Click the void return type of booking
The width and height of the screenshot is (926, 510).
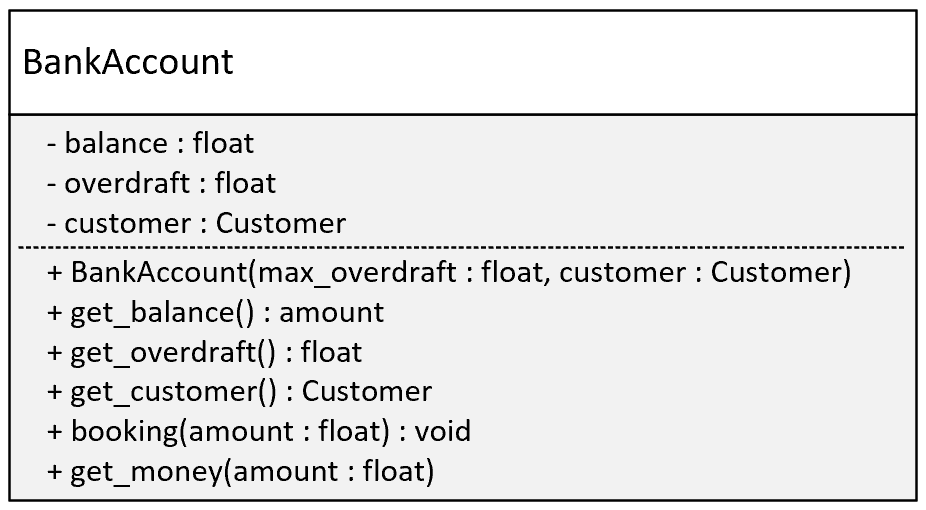[443, 431]
